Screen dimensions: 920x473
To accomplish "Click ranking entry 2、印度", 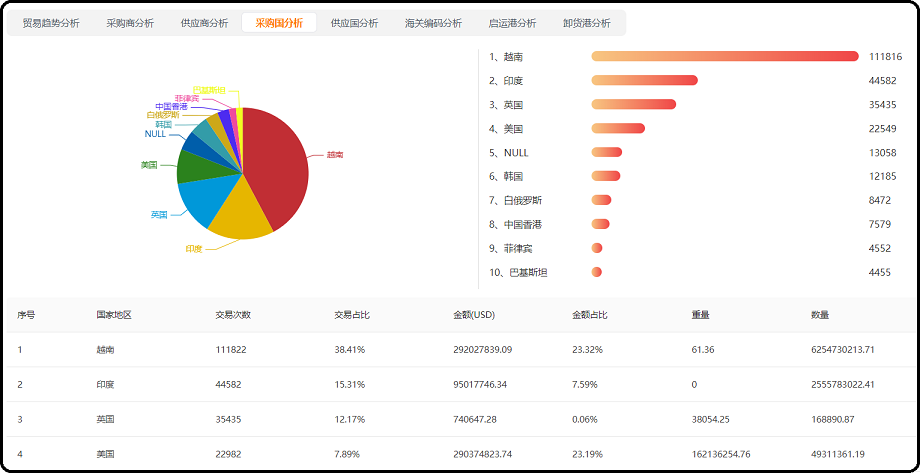I will click(506, 81).
